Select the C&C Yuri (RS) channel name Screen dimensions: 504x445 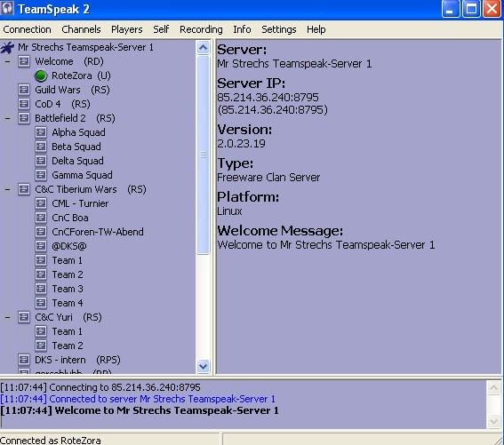point(68,317)
